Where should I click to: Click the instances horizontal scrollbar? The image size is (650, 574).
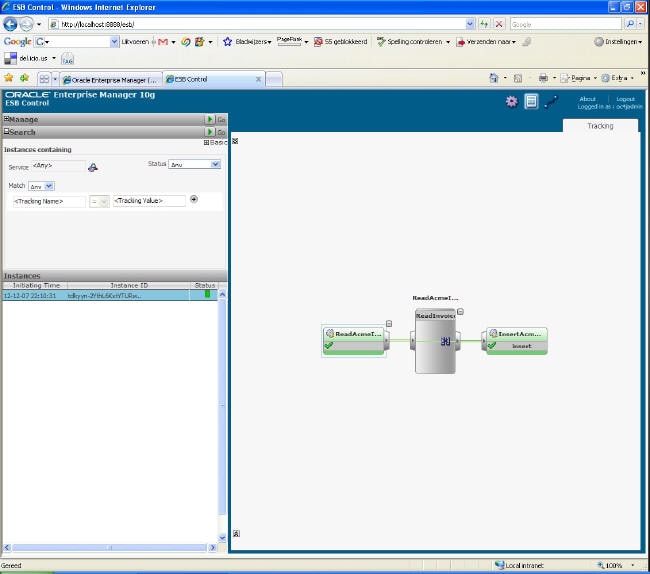(x=110, y=547)
